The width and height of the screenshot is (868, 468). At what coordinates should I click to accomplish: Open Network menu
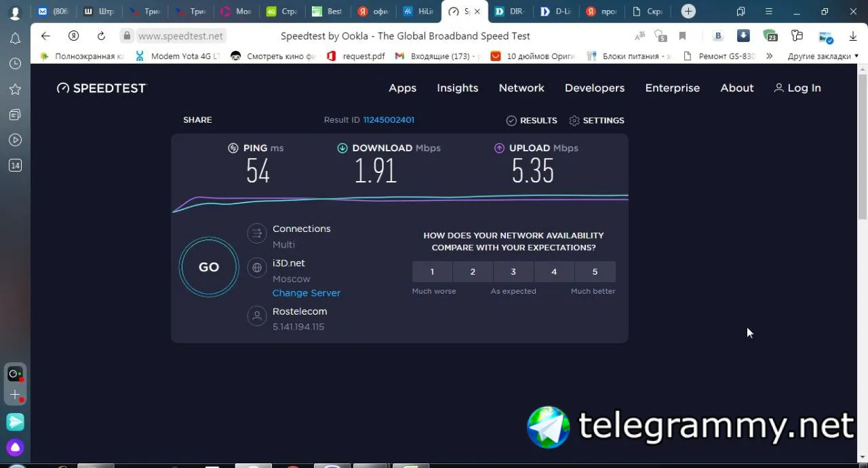click(521, 87)
